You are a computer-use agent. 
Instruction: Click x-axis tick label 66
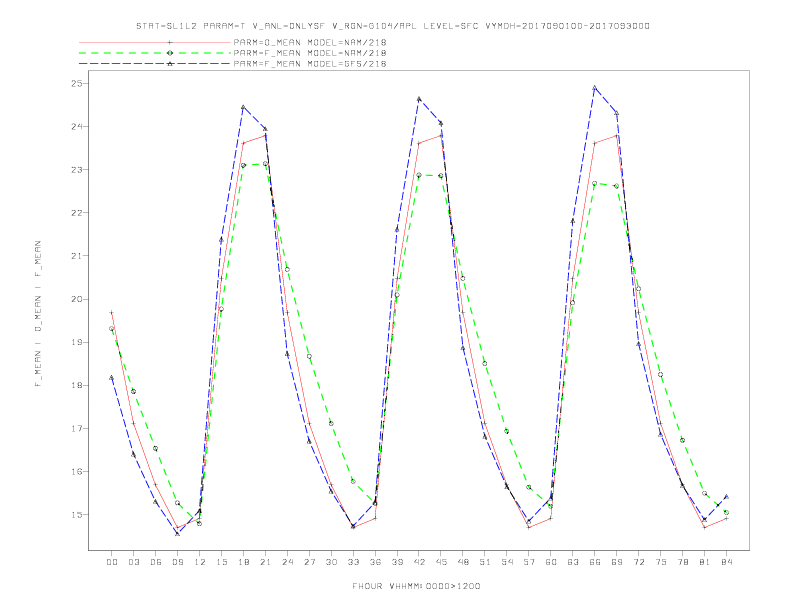pyautogui.click(x=595, y=562)
